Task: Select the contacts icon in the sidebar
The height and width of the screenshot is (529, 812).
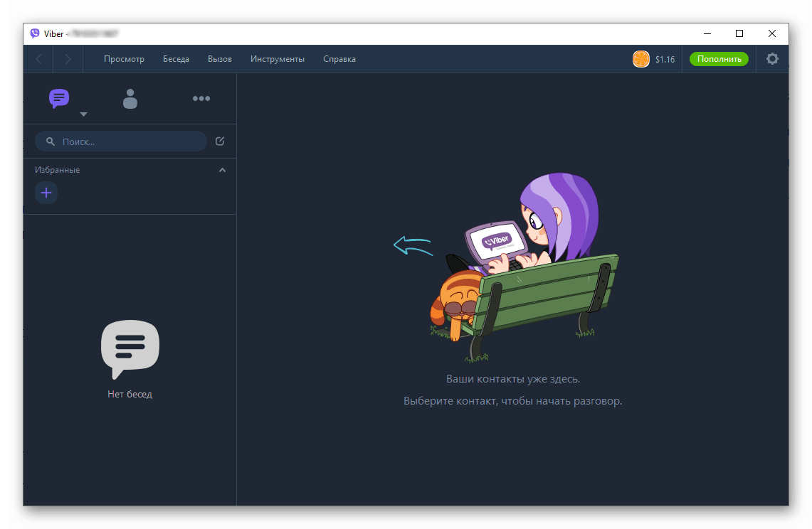Action: 130,99
